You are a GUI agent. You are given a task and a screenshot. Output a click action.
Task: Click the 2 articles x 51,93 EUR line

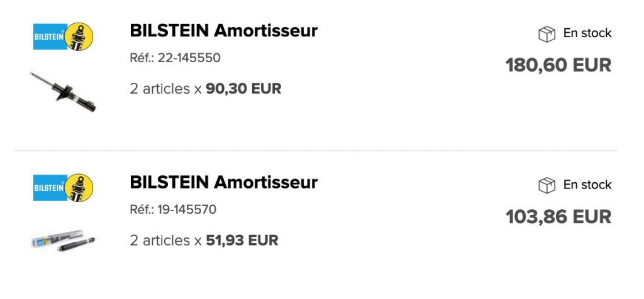204,241
